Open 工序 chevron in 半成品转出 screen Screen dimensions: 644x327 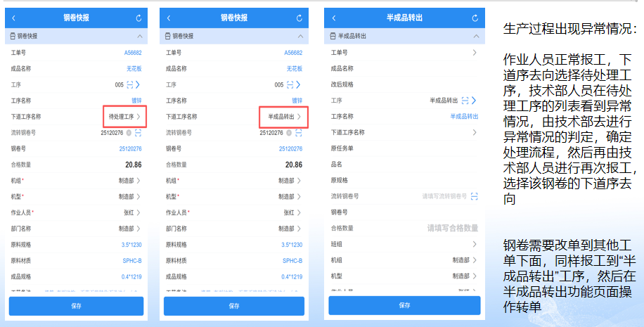point(474,101)
